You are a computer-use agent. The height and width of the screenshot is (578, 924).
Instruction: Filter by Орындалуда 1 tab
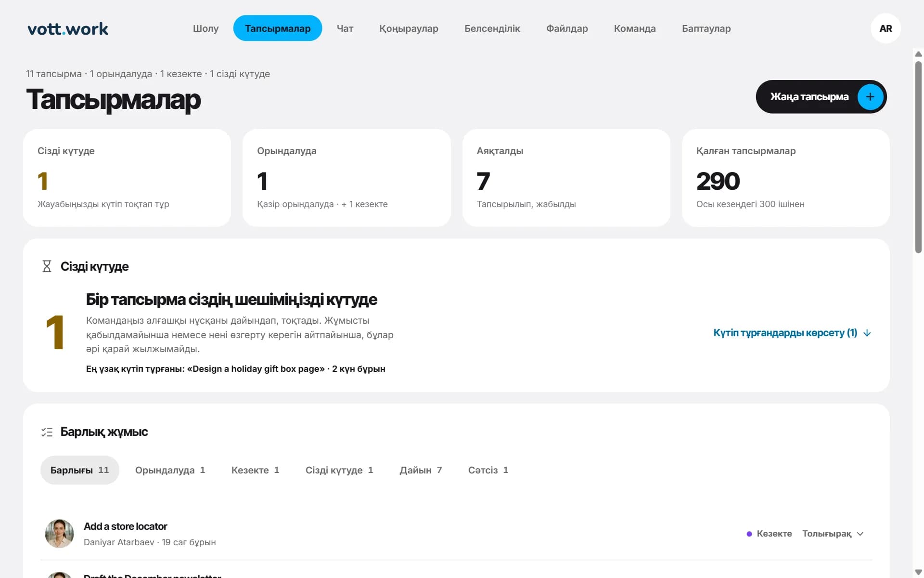coord(170,470)
